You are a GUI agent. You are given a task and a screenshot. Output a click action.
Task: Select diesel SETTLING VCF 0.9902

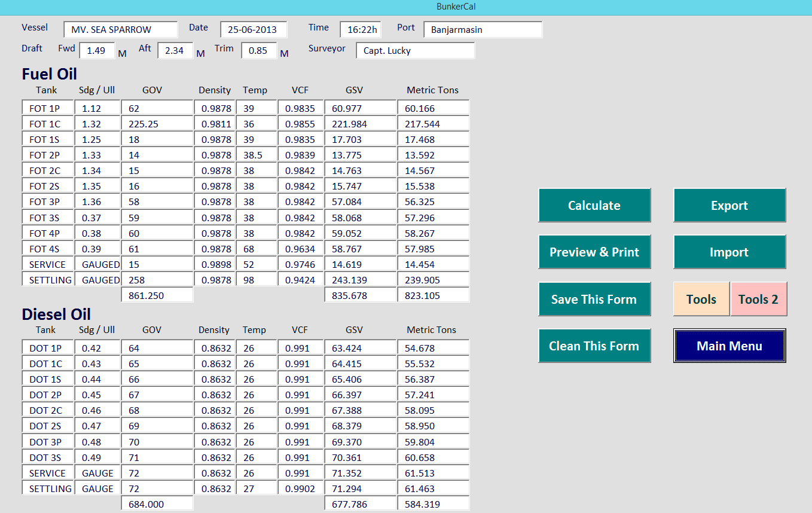[301, 488]
